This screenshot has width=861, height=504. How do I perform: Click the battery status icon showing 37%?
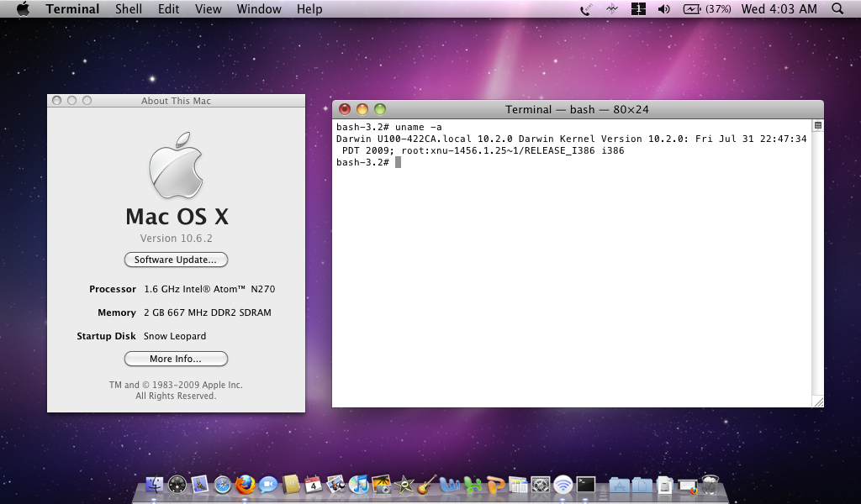click(706, 8)
